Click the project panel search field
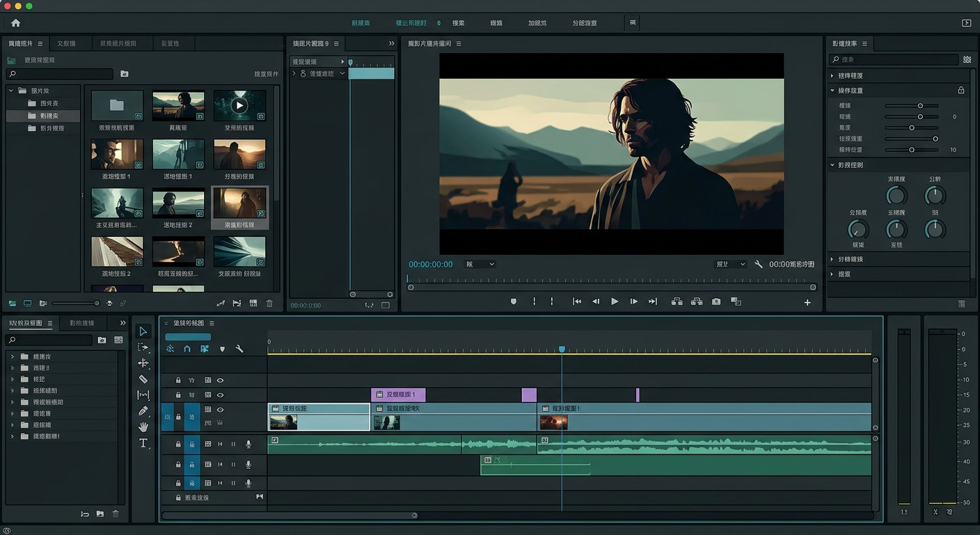The width and height of the screenshot is (980, 535). point(59,74)
